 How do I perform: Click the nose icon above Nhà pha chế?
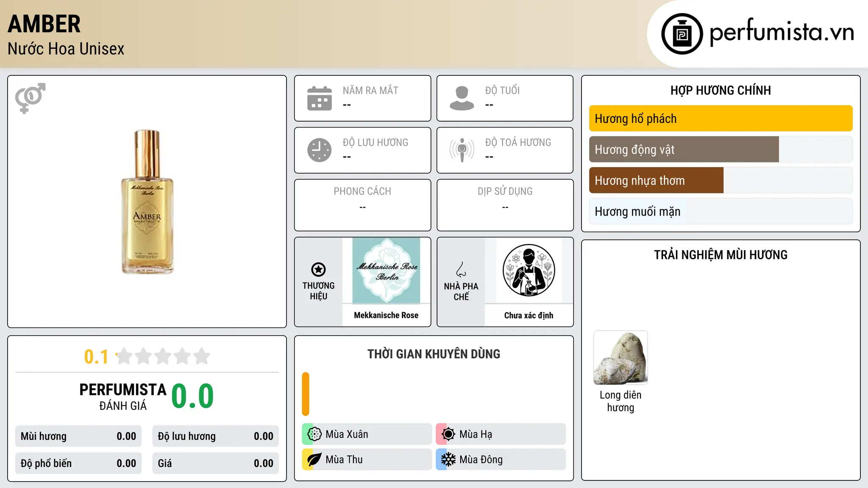[x=461, y=269]
